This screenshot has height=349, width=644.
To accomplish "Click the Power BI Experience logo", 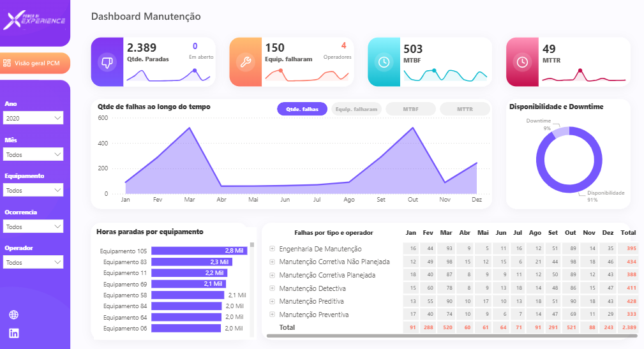I will (35, 20).
